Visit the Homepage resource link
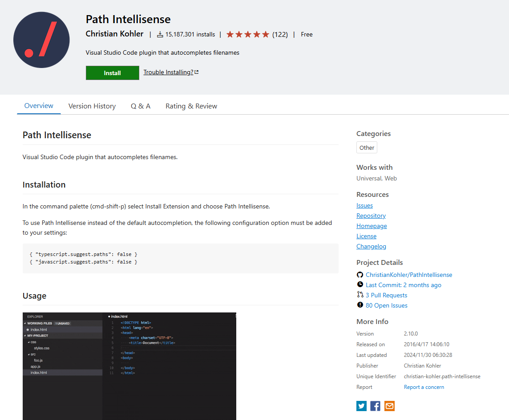 [372, 226]
